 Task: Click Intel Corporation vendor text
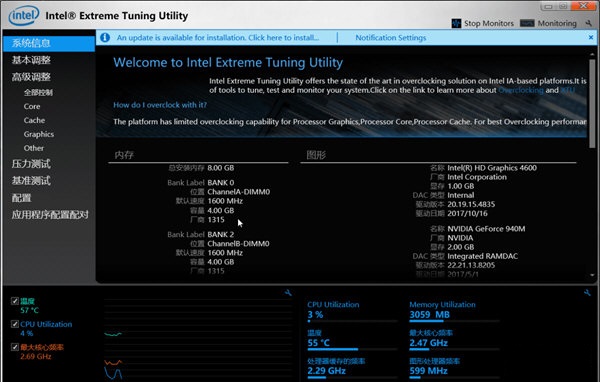point(477,177)
